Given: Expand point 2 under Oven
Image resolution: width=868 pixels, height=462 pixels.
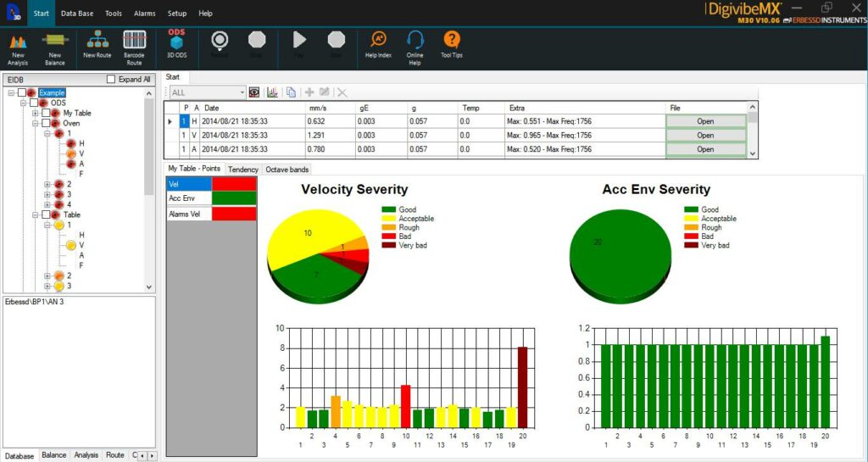Looking at the screenshot, I should click(x=47, y=184).
